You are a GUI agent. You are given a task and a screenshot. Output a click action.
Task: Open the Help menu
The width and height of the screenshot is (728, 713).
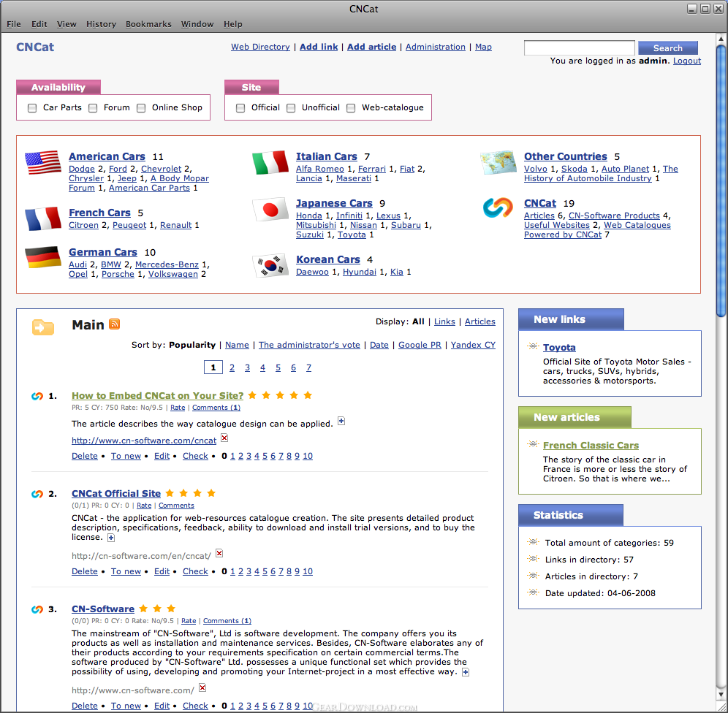(233, 24)
